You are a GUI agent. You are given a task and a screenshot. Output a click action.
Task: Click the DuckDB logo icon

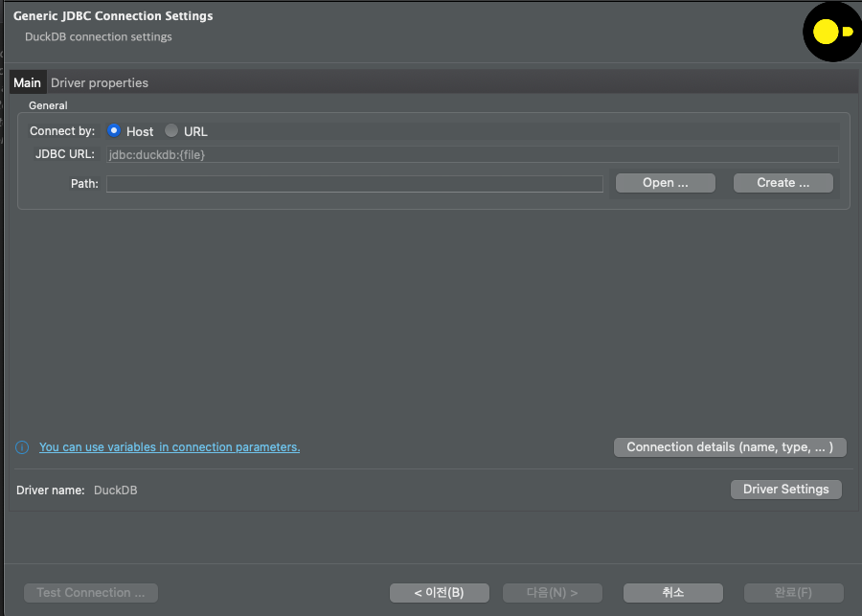coord(832,32)
